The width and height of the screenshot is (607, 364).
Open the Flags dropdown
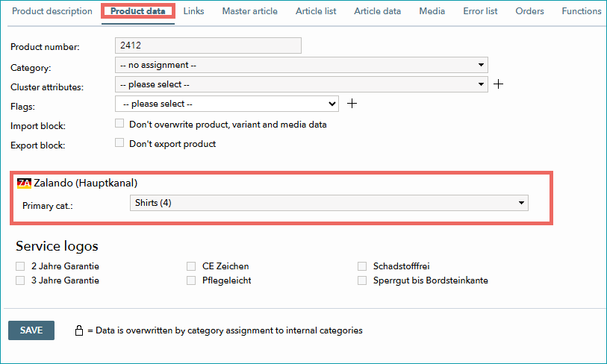227,104
